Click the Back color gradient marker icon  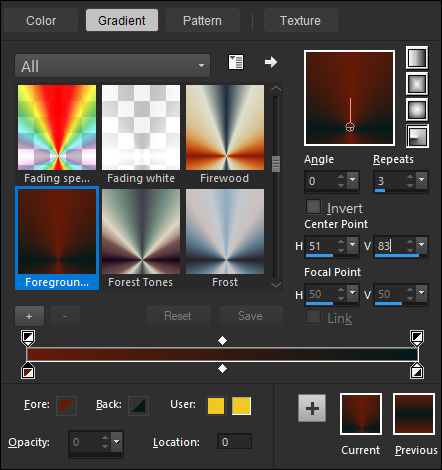click(x=138, y=406)
